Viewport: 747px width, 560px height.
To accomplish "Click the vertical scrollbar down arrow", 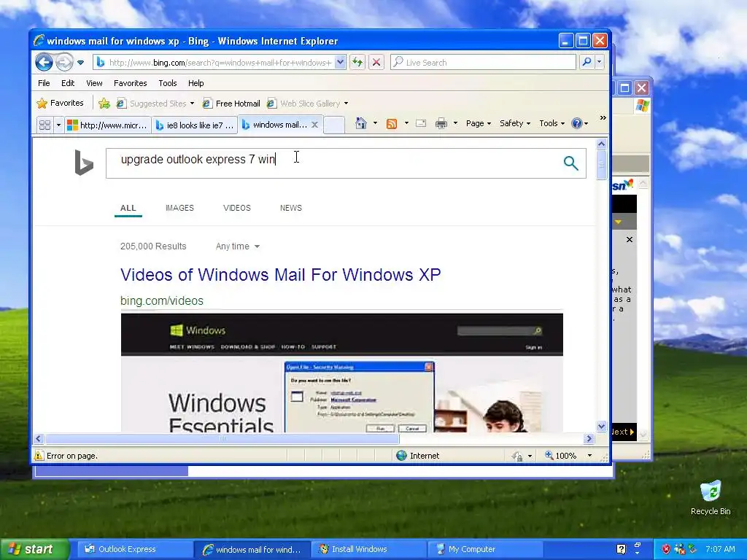I will pos(601,426).
